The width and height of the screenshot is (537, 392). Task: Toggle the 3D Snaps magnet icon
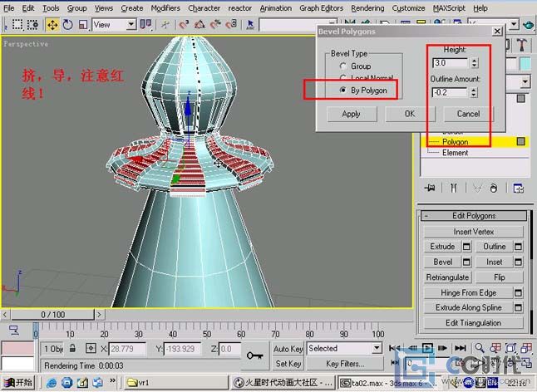point(184,25)
